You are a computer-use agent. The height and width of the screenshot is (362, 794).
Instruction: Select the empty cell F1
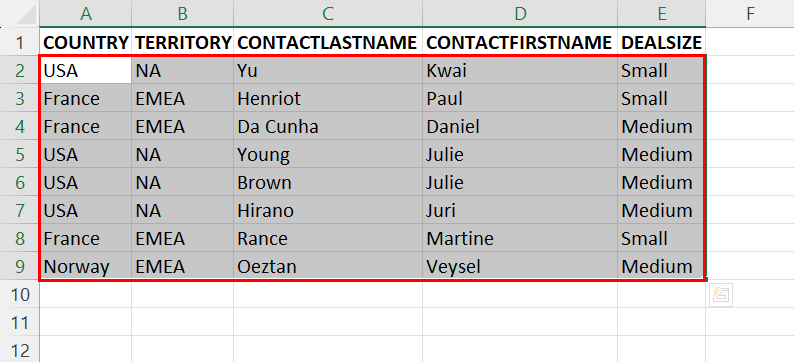pos(750,43)
